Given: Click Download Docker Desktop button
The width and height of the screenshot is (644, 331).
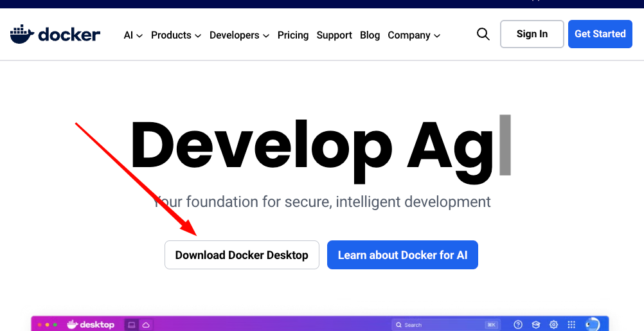Looking at the screenshot, I should 242,255.
